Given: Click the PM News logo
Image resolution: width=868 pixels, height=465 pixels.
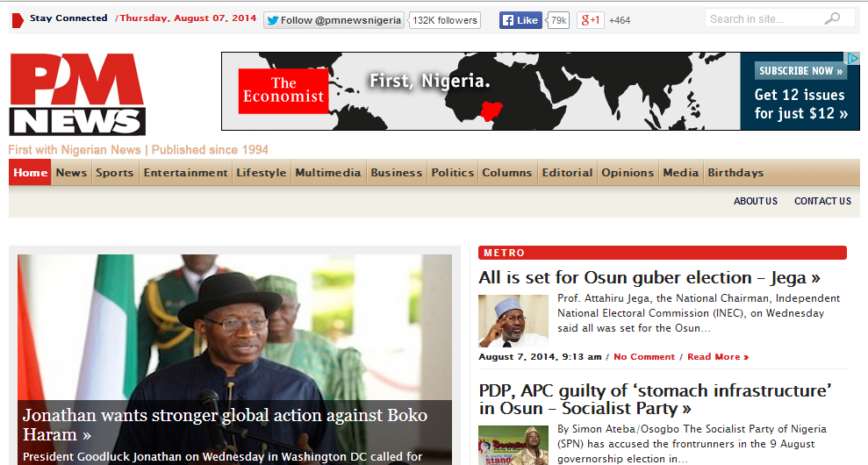Looking at the screenshot, I should click(x=77, y=94).
